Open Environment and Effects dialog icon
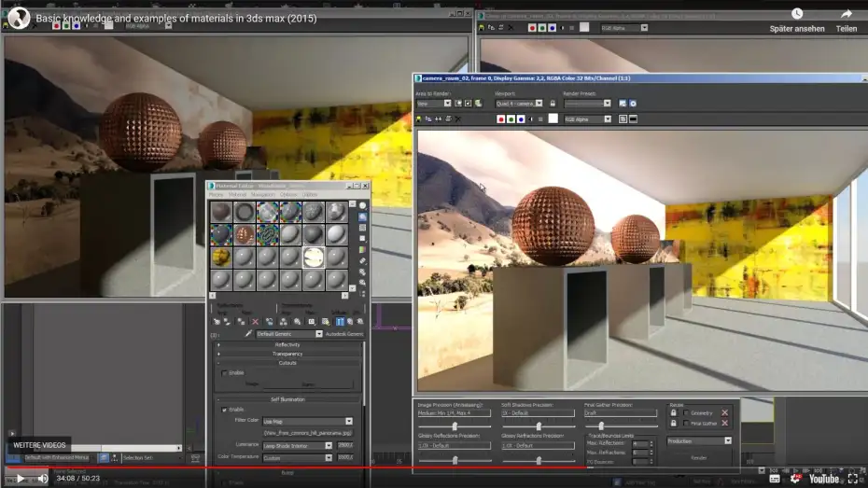868x488 pixels. [x=633, y=104]
